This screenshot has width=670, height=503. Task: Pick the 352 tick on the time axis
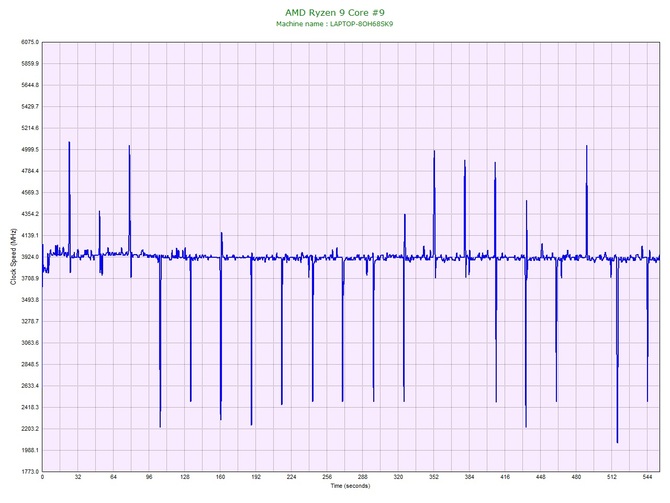[434, 477]
